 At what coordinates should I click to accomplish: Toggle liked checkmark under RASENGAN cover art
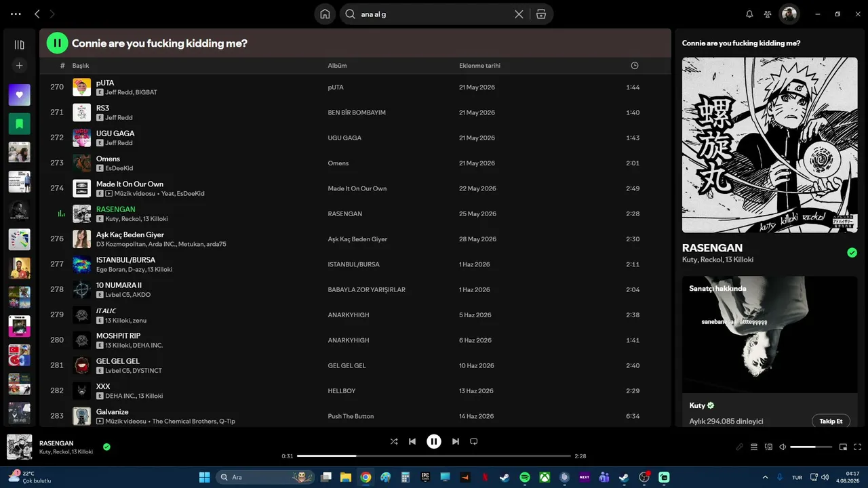pos(852,253)
